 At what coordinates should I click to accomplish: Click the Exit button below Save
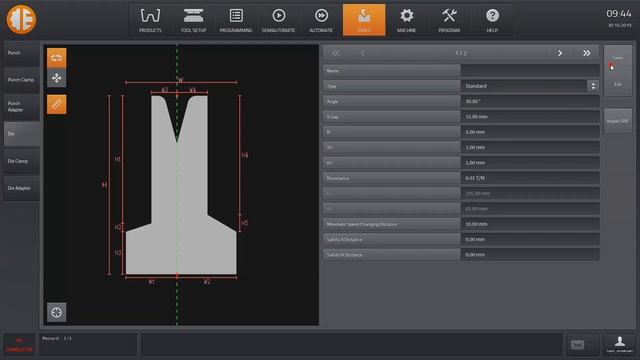click(618, 84)
